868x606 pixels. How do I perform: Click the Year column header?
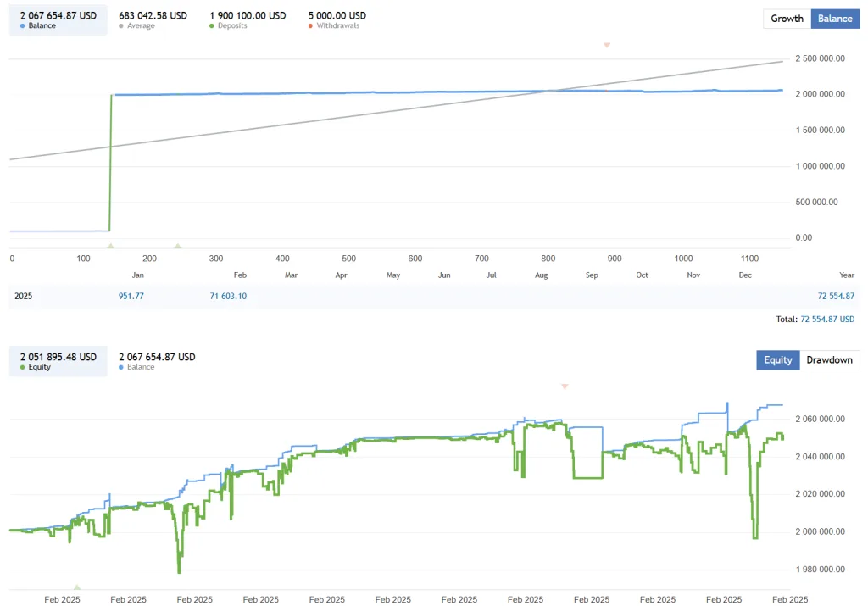(x=847, y=275)
